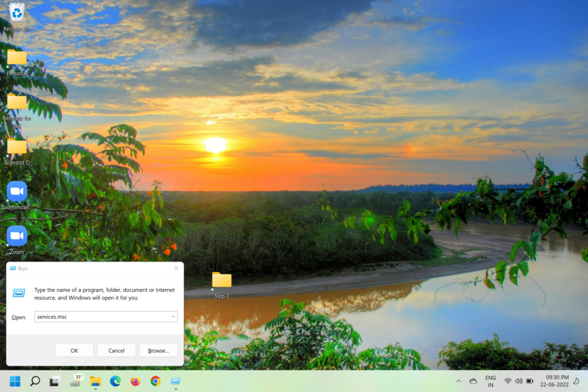Viewport: 588px width, 392px height.
Task: Open taskbar Search magnifier
Action: click(35, 381)
